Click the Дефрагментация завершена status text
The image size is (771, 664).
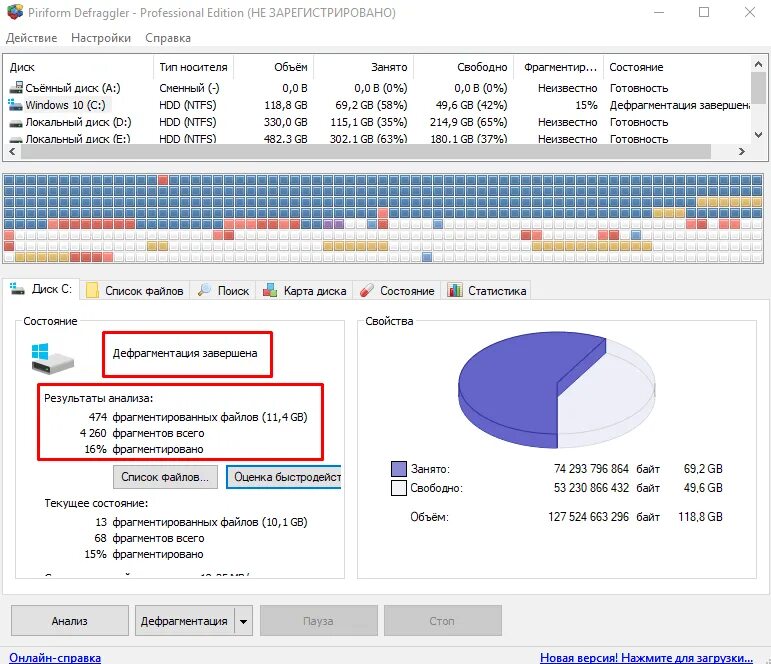click(x=185, y=353)
